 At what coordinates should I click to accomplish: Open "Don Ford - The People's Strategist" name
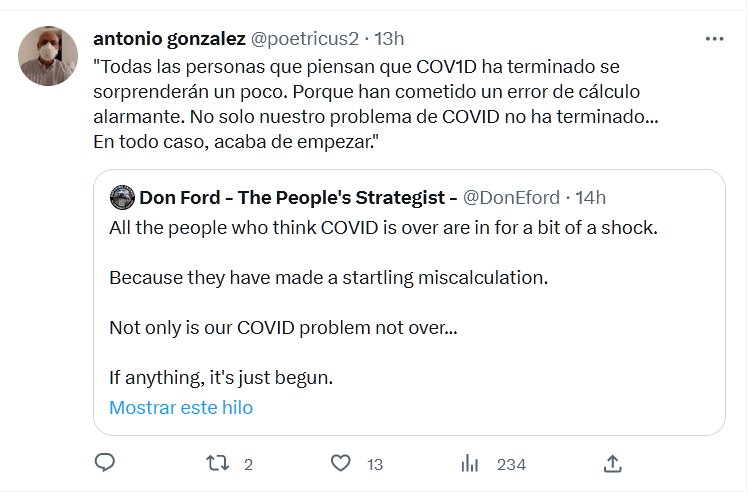(x=298, y=197)
